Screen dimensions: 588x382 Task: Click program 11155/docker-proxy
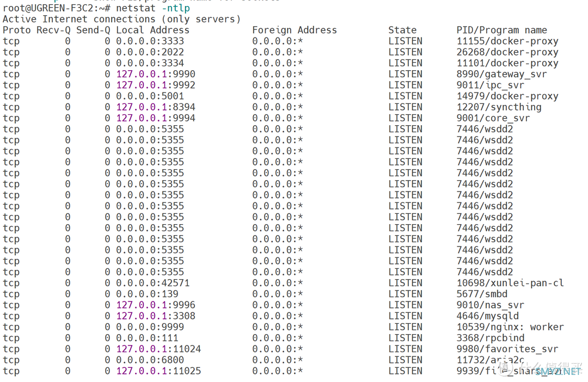coord(507,41)
